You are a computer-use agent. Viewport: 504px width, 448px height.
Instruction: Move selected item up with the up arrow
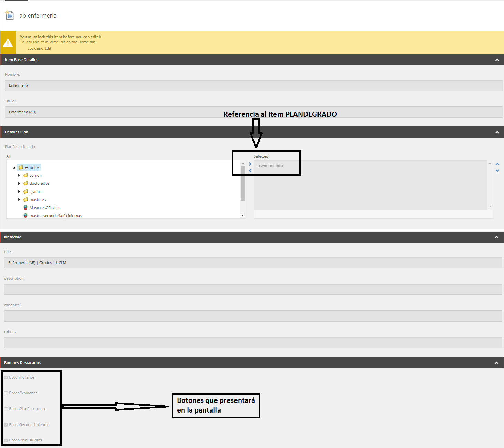[497, 164]
